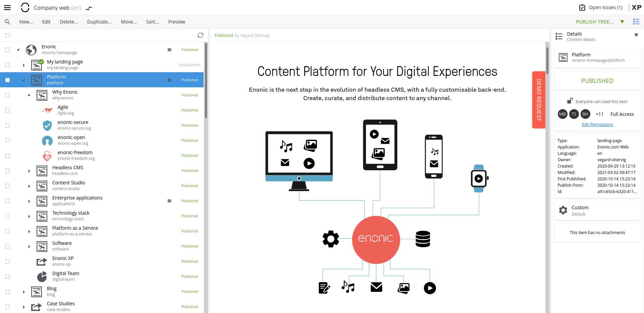Open the Details widget selector dropdown
The width and height of the screenshot is (644, 313).
(636, 35)
